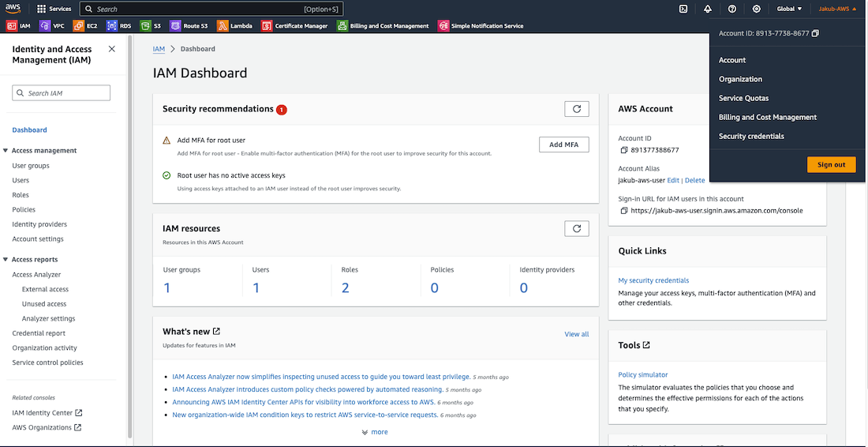Click the AWS logo home icon
The height and width of the screenshot is (447, 868).
click(x=13, y=9)
